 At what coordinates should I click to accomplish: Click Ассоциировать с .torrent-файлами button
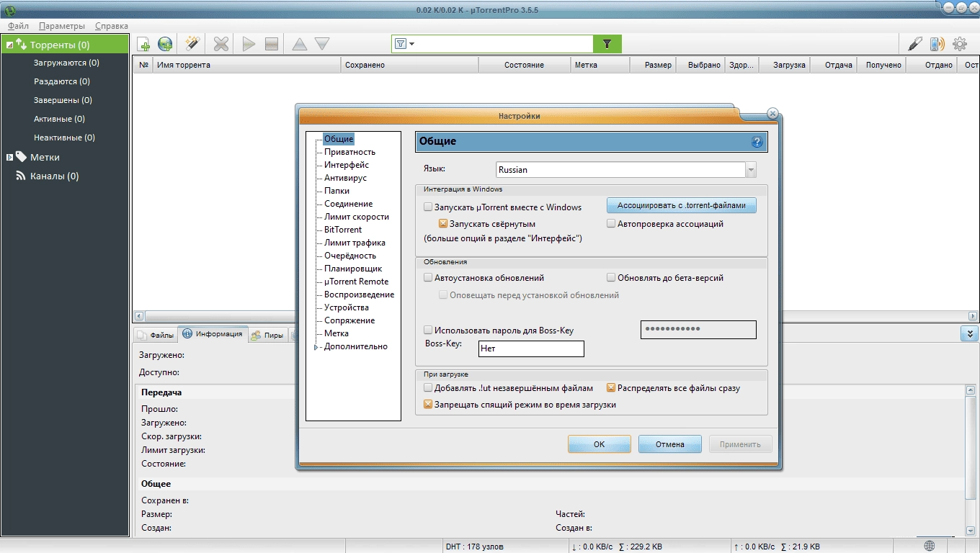pos(682,205)
